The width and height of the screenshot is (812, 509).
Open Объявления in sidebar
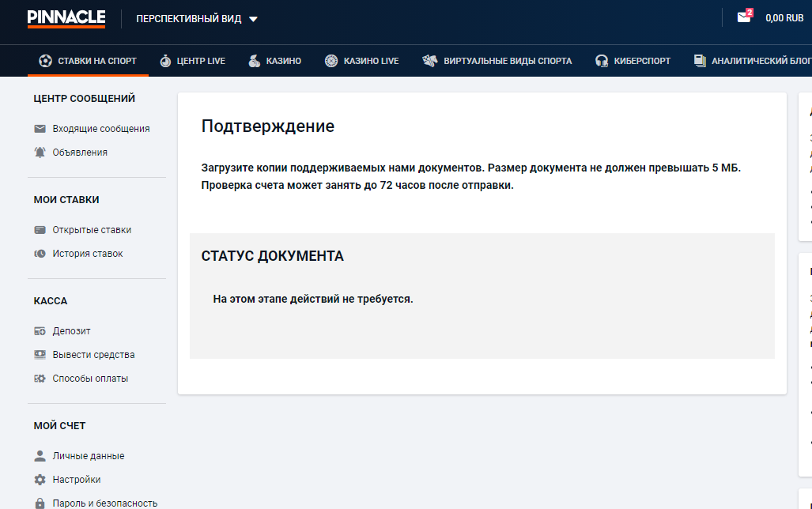click(80, 153)
